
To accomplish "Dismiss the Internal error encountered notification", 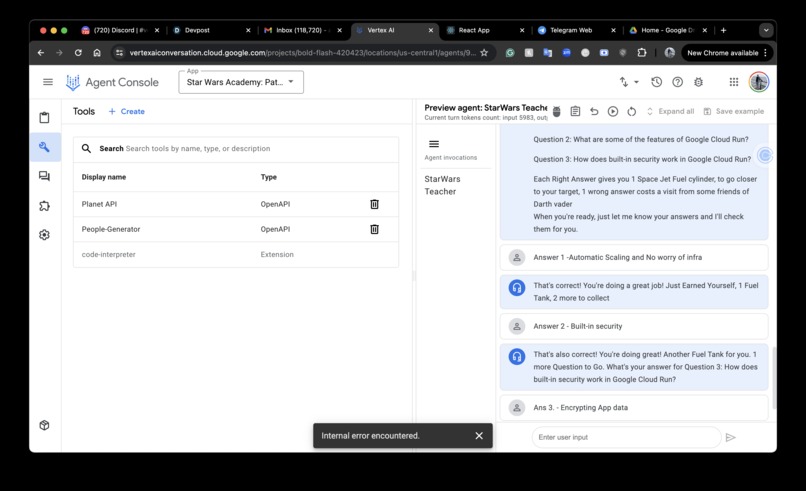I will point(479,436).
